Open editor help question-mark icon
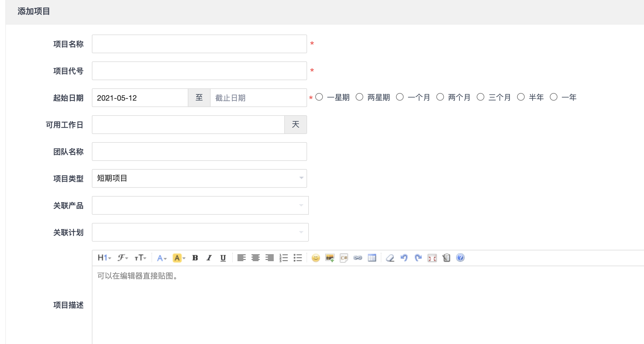 (x=460, y=257)
